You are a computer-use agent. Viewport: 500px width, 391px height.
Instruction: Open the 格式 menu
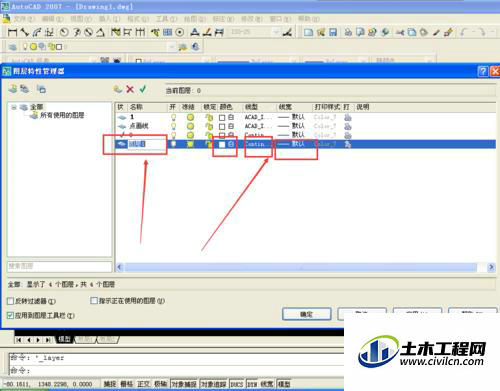coord(138,19)
